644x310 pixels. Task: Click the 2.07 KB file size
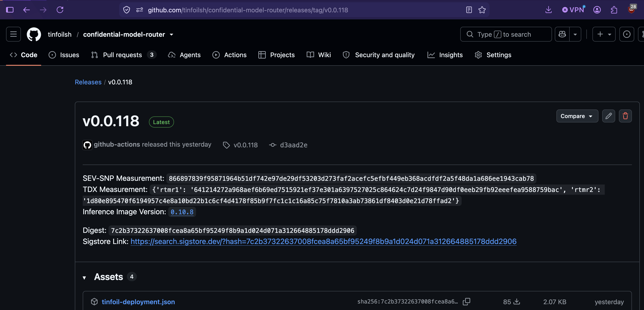click(x=555, y=302)
